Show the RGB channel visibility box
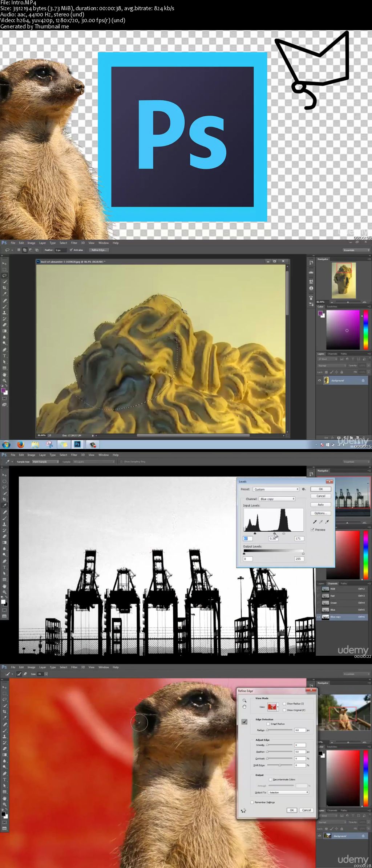372x868 pixels. [x=319, y=589]
